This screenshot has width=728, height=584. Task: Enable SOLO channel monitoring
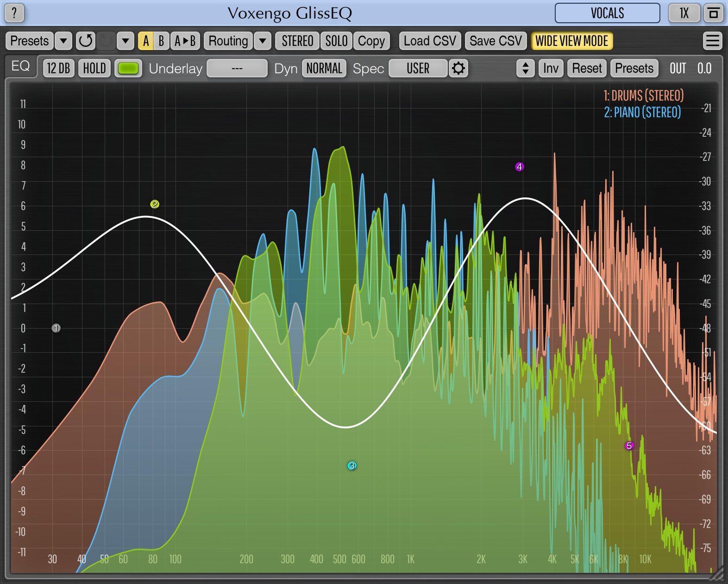(x=336, y=41)
